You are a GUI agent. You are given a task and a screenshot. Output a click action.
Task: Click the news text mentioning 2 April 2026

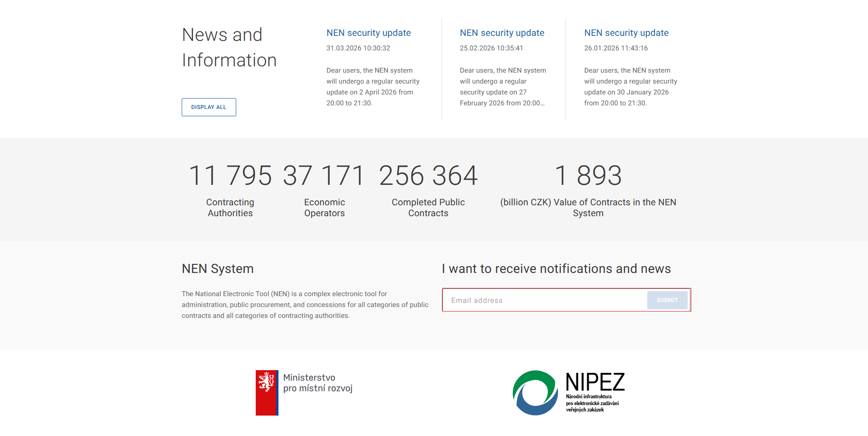pos(373,87)
